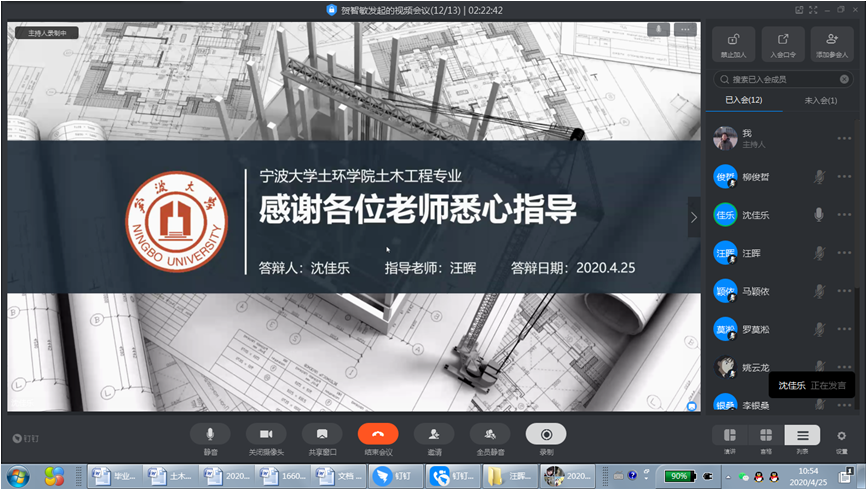
Task: Unmute 柳俊哲's microphone icon
Action: 819,177
